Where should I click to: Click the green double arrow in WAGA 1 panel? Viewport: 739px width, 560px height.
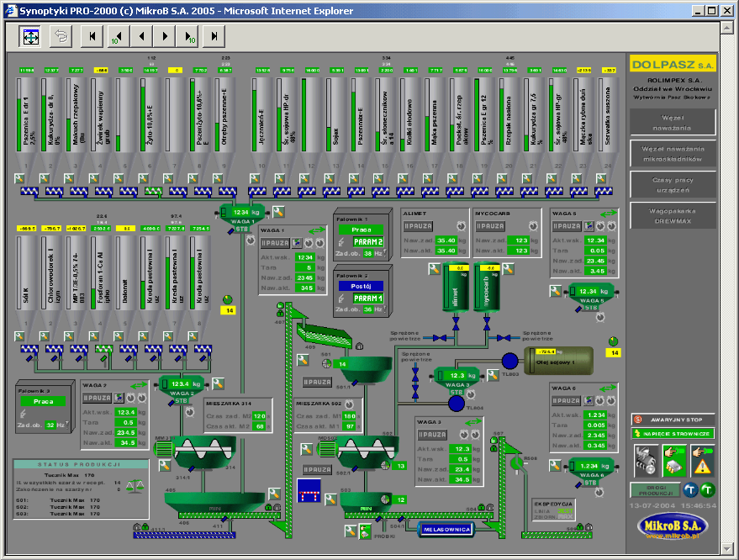point(317,230)
